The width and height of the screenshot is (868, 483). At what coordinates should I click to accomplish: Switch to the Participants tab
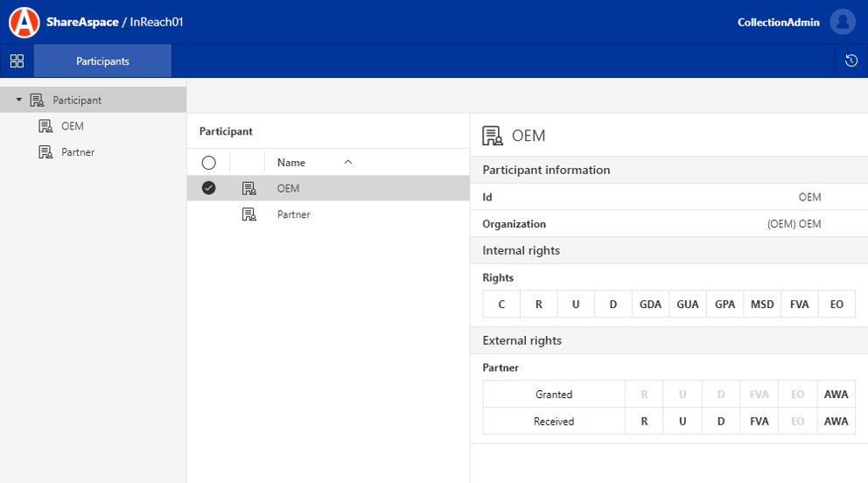click(102, 61)
